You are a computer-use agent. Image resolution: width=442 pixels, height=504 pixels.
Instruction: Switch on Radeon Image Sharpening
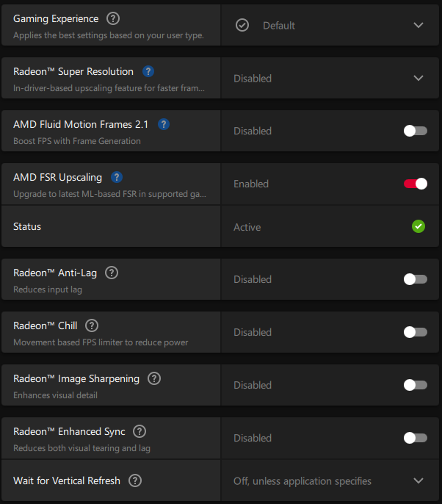pos(416,385)
